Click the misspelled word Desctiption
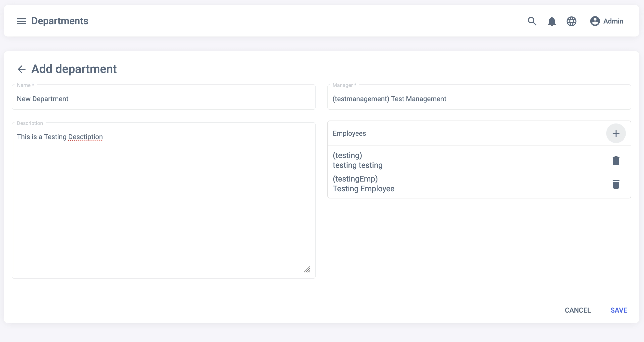The width and height of the screenshot is (644, 342). point(85,137)
